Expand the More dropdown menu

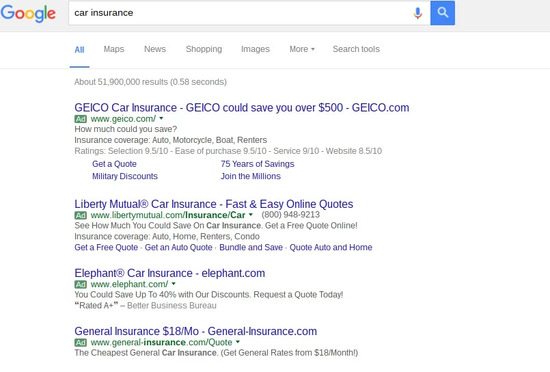[302, 49]
